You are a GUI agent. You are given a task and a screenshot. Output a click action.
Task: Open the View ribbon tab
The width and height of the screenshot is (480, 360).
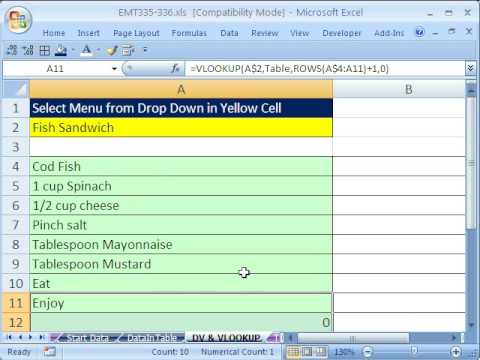pyautogui.click(x=299, y=33)
